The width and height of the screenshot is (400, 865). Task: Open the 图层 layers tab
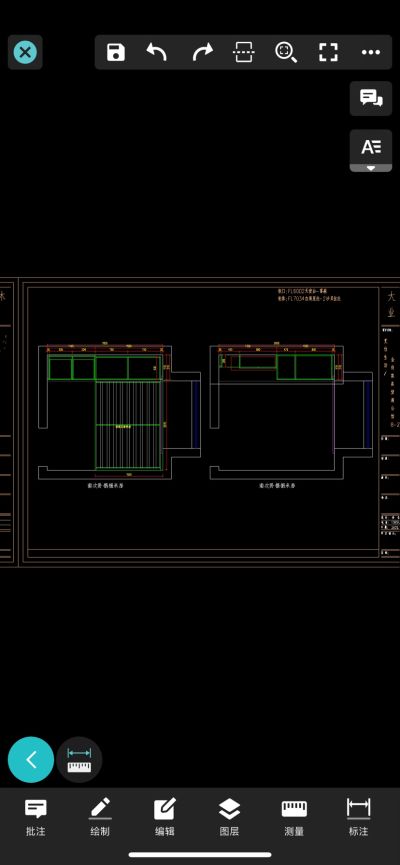tap(229, 818)
